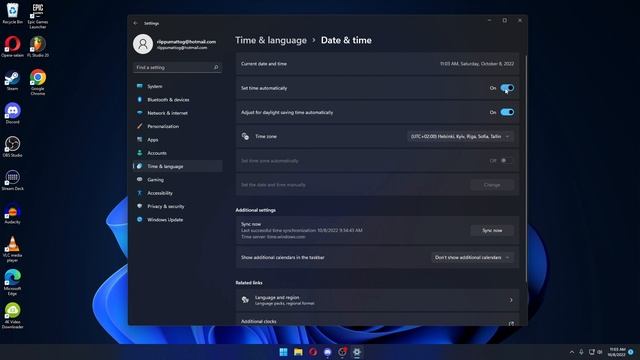Viewport: 640px width, 360px height.
Task: Open the OBS Studio desktop icon
Action: click(13, 147)
